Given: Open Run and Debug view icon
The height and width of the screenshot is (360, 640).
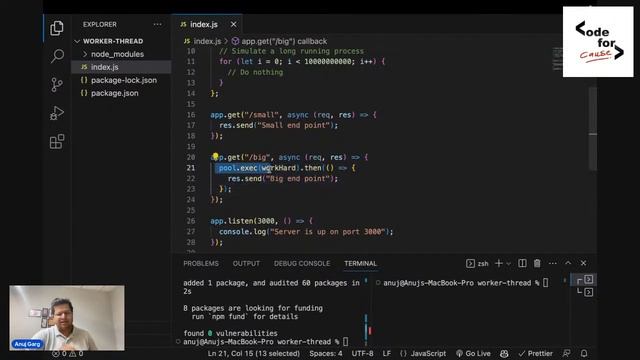Looking at the screenshot, I should point(57,113).
